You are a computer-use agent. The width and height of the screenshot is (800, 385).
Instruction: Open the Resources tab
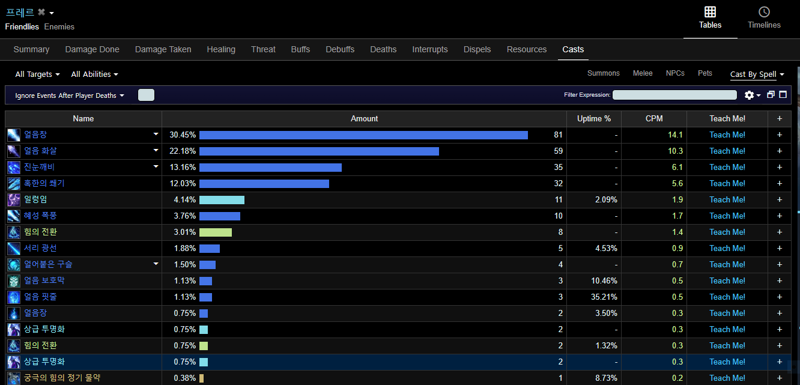click(527, 49)
